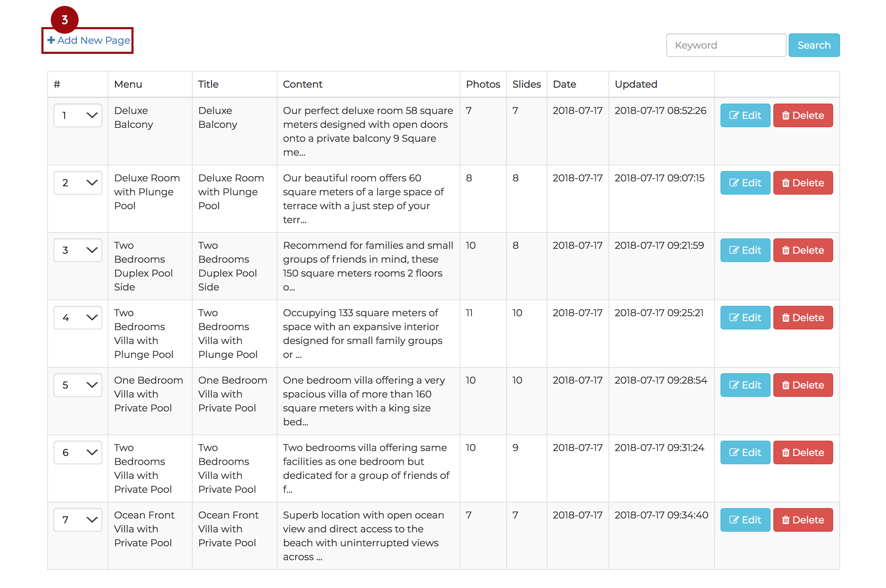Image resolution: width=886 pixels, height=588 pixels.
Task: Click updated timestamp 2018-07-17 09:07:15
Action: tap(659, 178)
